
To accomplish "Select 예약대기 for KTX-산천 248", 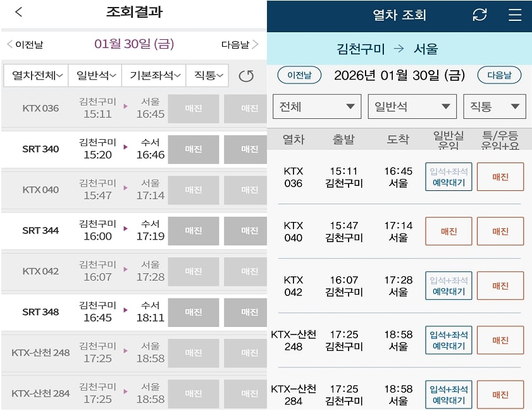I will tap(448, 340).
